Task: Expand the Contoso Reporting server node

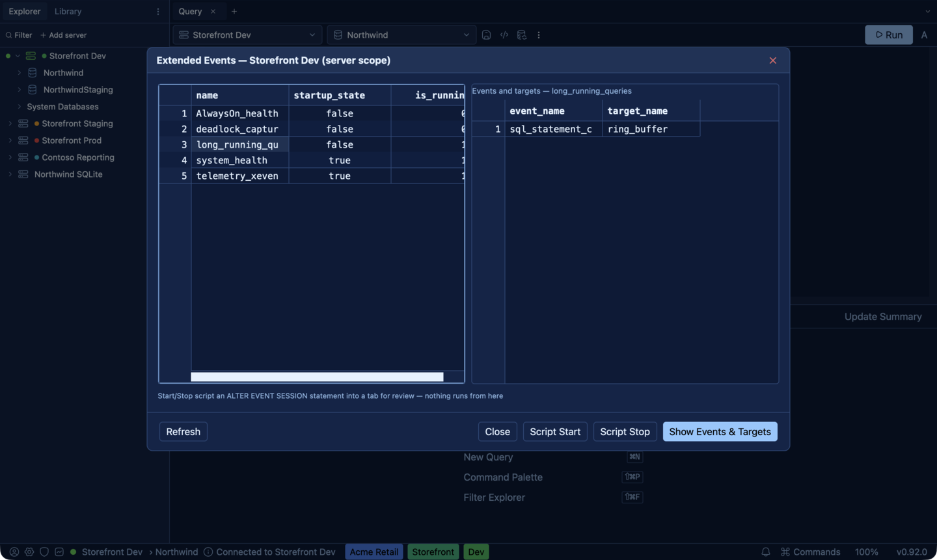Action: click(10, 157)
